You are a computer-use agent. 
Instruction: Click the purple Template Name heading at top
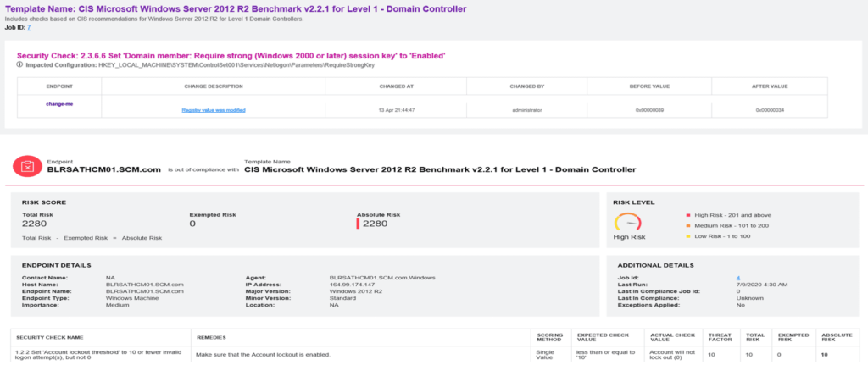[236, 8]
